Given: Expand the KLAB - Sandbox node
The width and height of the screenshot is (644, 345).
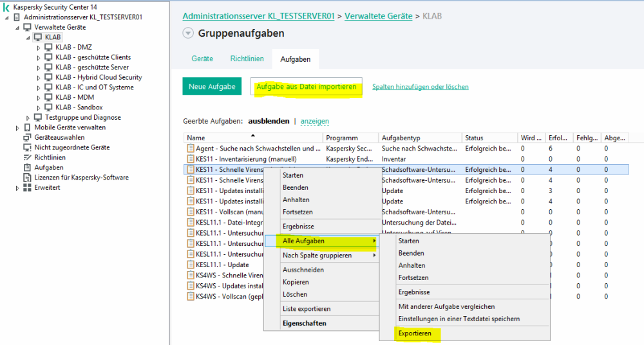Looking at the screenshot, I should [39, 107].
